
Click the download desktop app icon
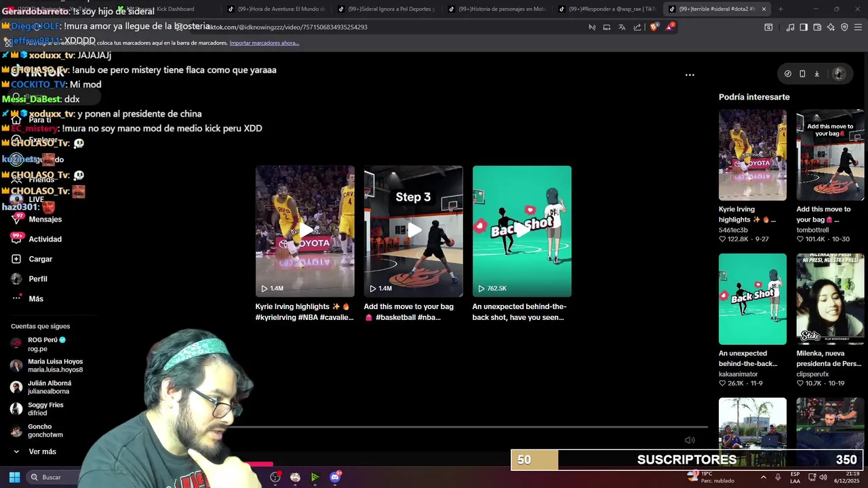[817, 74]
